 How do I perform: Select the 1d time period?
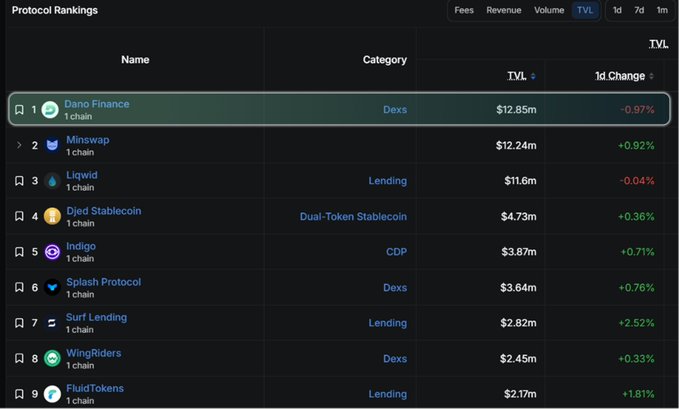coord(617,10)
